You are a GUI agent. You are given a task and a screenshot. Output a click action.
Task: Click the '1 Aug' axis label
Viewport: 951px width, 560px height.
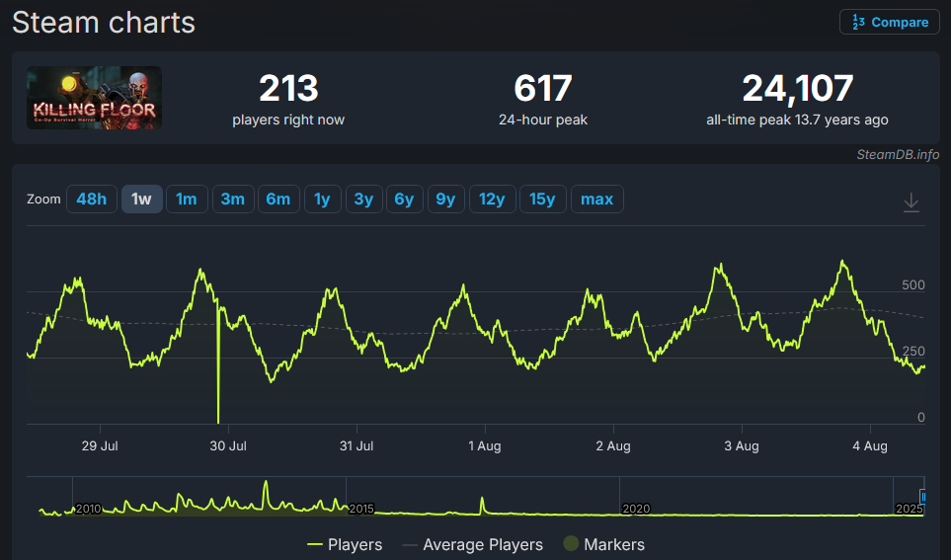click(485, 446)
